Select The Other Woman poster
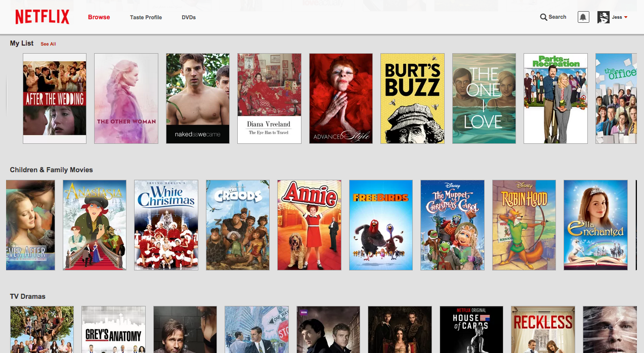The height and width of the screenshot is (353, 644). pyautogui.click(x=126, y=99)
